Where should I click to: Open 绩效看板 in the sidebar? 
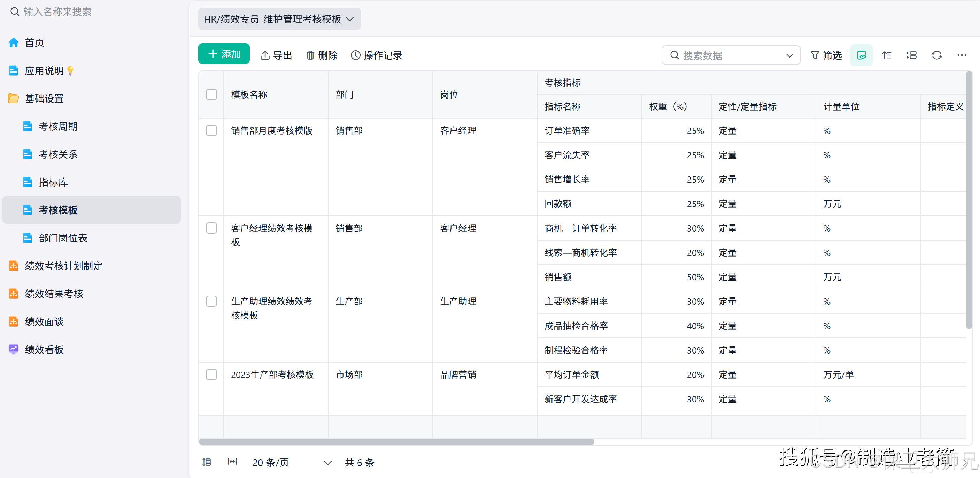click(x=91, y=350)
